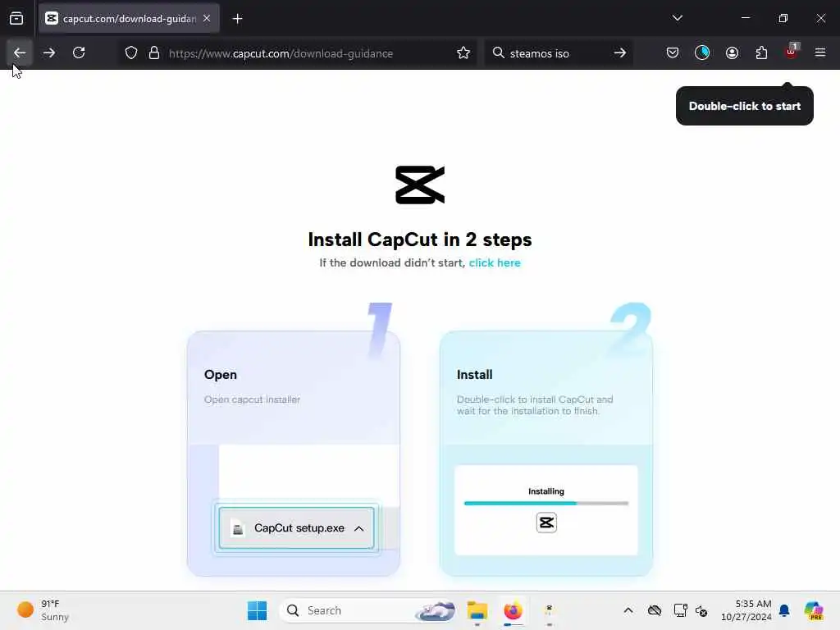Open the weather widget showing 91°F
Viewport: 840px width, 630px height.
click(43, 610)
